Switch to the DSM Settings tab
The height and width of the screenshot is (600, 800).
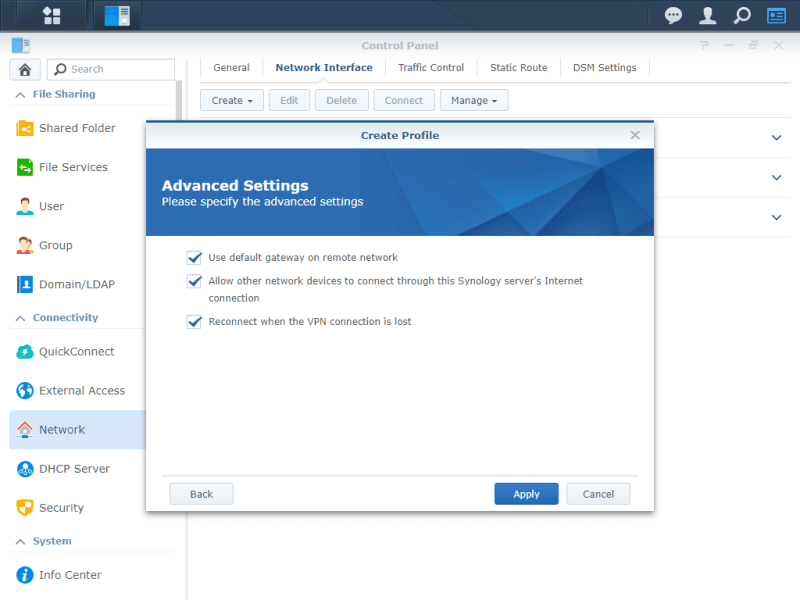tap(604, 68)
